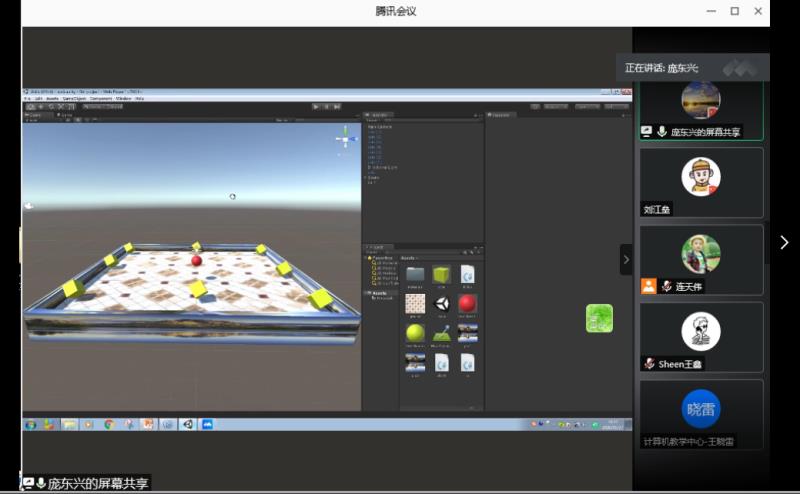800x494 pixels.
Task: Select the red sphere material asset
Action: [x=467, y=303]
